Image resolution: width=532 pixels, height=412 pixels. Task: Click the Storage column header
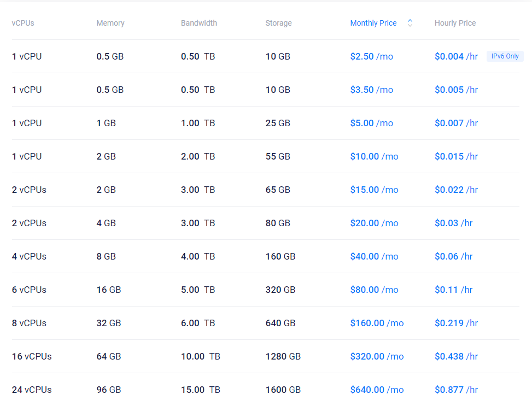278,23
